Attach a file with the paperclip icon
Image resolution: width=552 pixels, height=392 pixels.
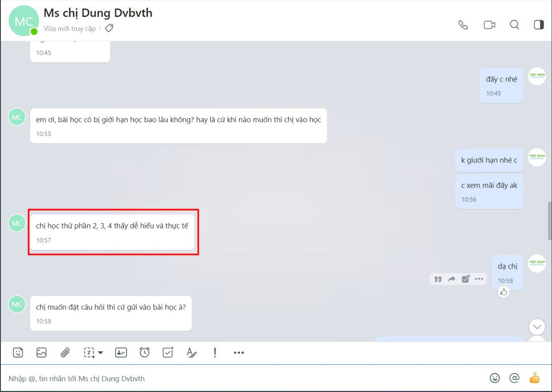pyautogui.click(x=65, y=352)
